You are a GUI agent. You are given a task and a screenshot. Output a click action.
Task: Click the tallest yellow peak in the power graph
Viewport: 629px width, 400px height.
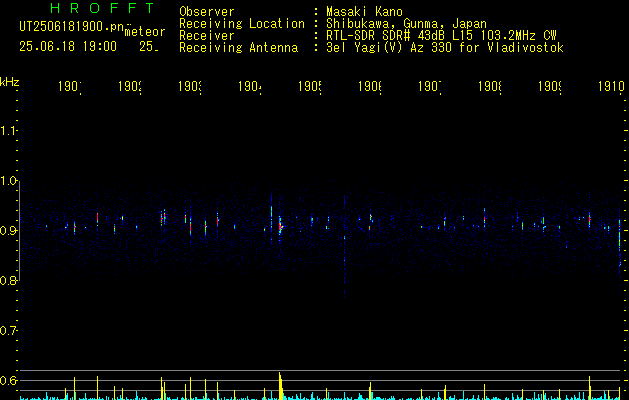click(x=280, y=386)
